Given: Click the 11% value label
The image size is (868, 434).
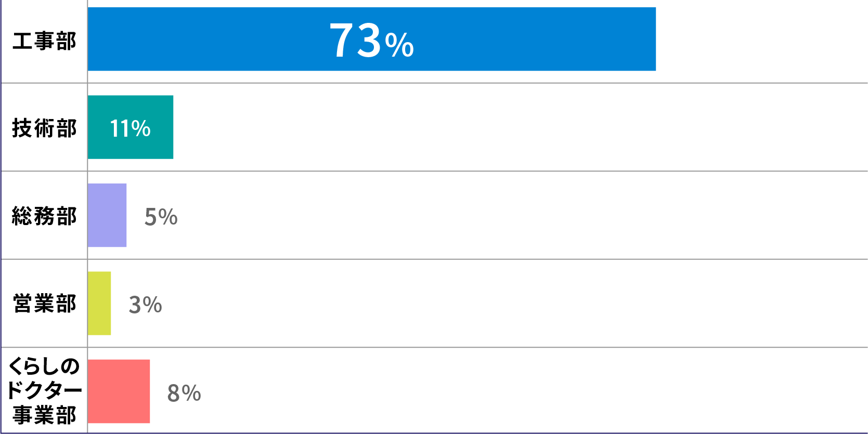Looking at the screenshot, I should coord(130,128).
